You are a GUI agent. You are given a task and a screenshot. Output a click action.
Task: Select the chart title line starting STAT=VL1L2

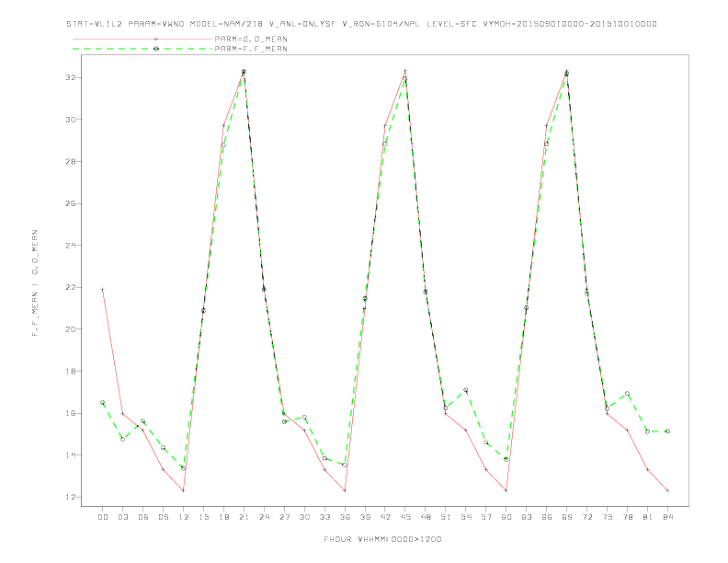click(x=361, y=24)
